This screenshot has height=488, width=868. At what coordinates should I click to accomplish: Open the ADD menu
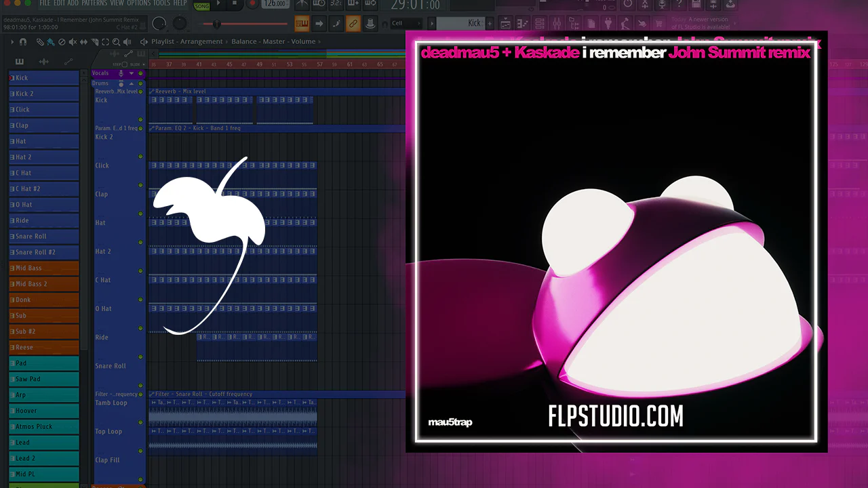[x=73, y=3]
